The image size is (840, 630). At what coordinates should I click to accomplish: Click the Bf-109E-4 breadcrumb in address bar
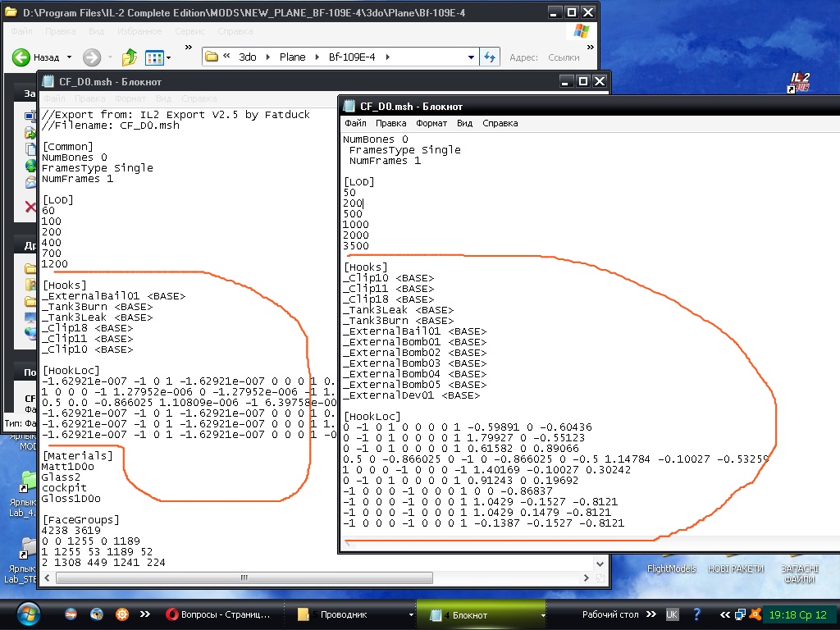[x=352, y=57]
